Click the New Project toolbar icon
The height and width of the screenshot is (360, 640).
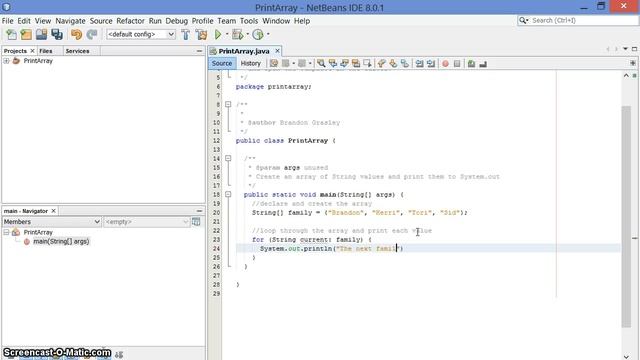click(x=26, y=35)
